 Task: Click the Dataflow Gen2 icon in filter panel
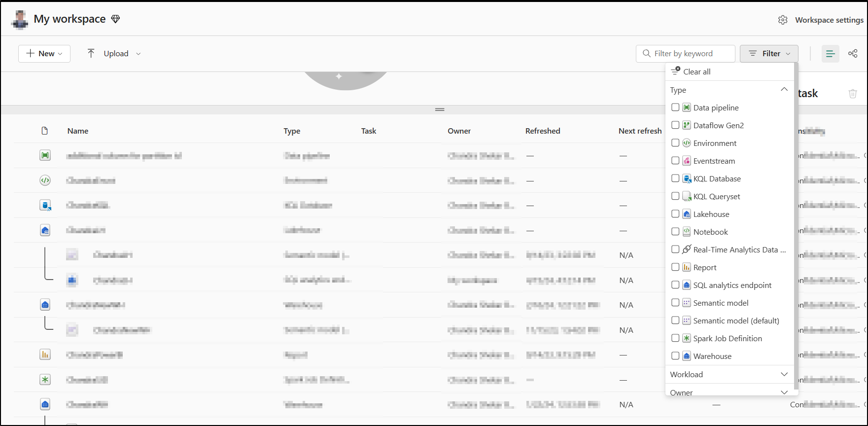pos(687,125)
